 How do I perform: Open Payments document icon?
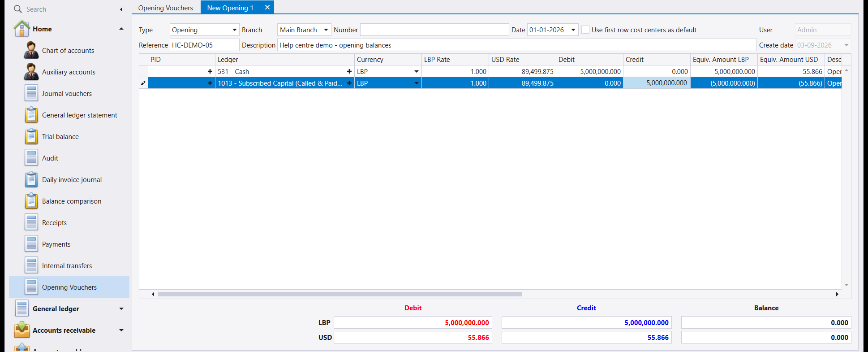[x=31, y=244]
